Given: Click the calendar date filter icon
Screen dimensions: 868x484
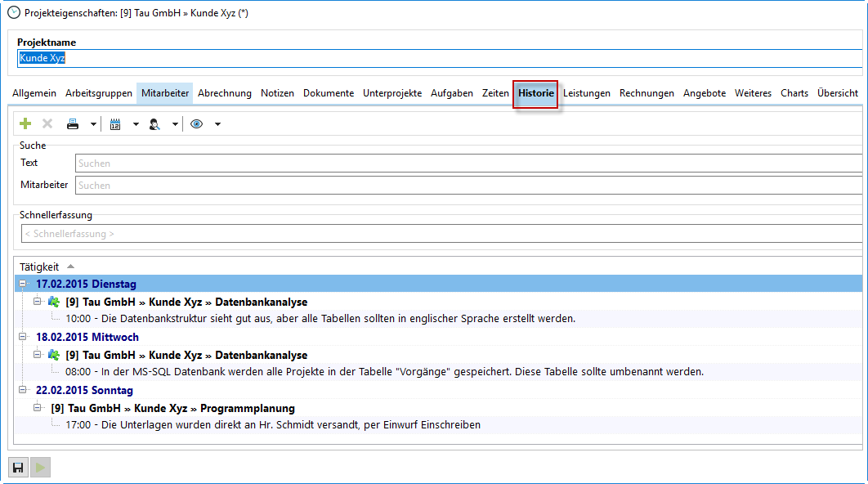Looking at the screenshot, I should click(x=115, y=124).
